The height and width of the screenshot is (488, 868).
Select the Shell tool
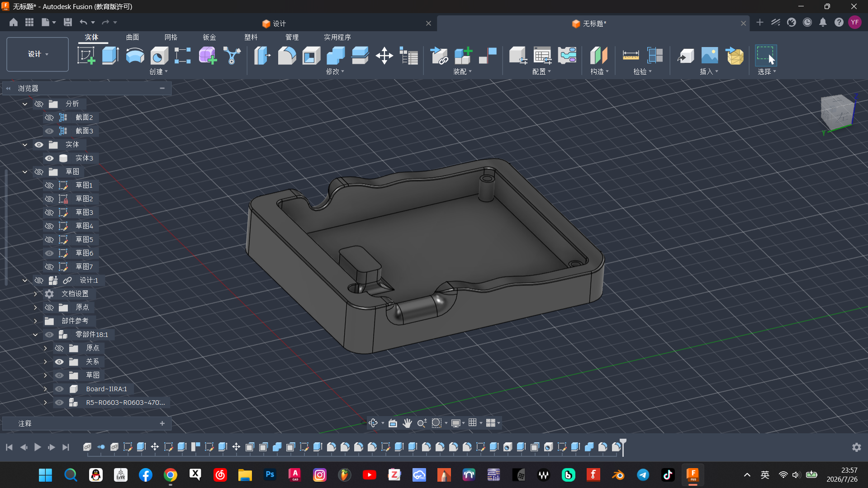(311, 56)
